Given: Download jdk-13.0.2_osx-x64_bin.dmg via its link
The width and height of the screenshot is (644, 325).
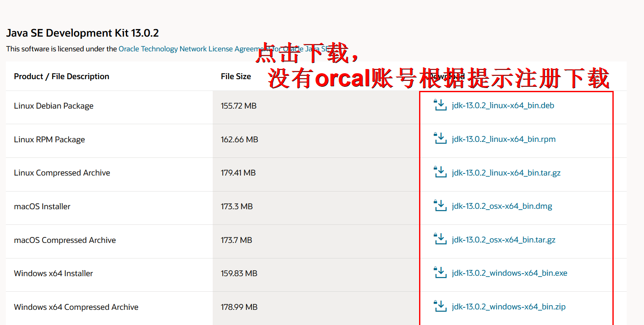Looking at the screenshot, I should pos(502,206).
